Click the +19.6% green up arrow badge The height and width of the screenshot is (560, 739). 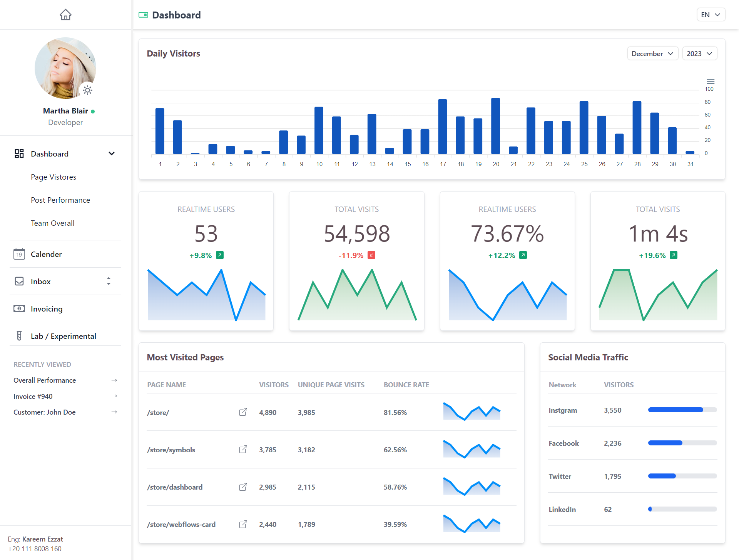coord(674,255)
